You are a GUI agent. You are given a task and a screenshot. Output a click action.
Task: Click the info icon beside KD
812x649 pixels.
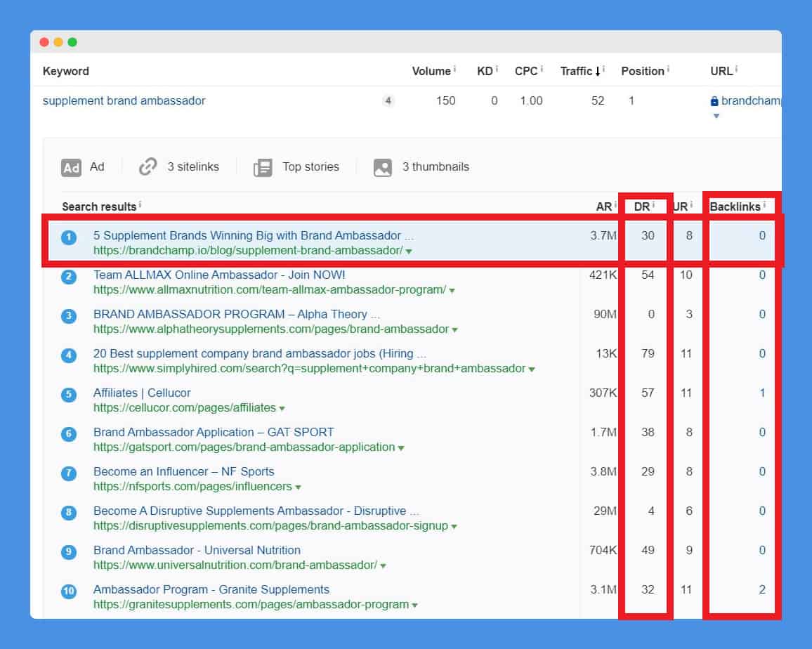[496, 68]
